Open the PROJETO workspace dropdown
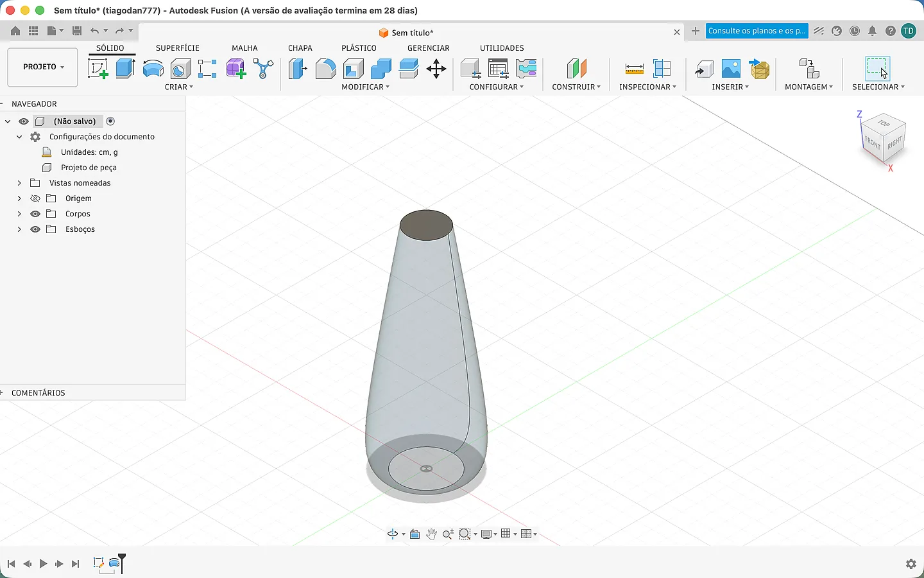 point(43,67)
